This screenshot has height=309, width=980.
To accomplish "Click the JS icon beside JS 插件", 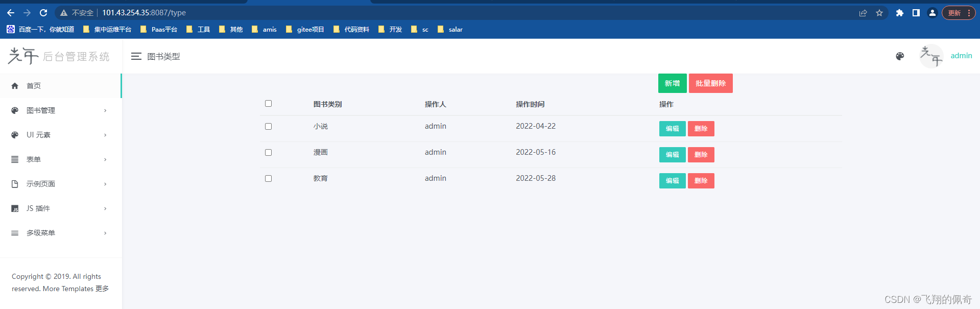I will tap(15, 208).
